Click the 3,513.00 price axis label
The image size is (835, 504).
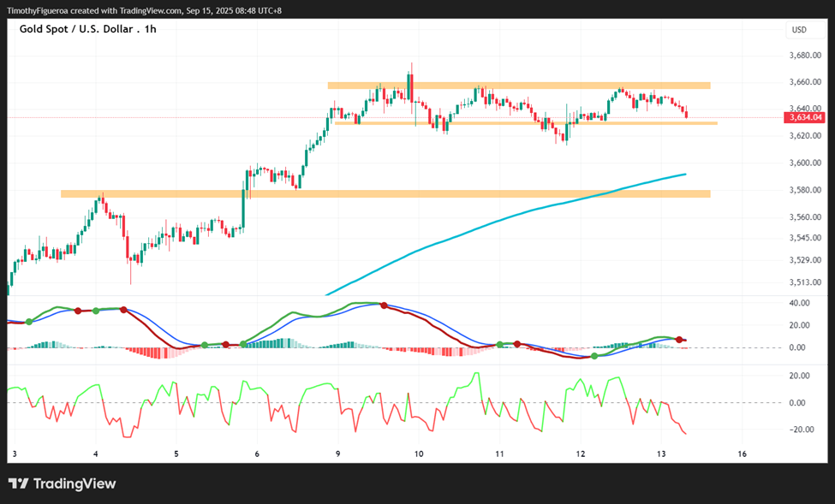click(805, 282)
